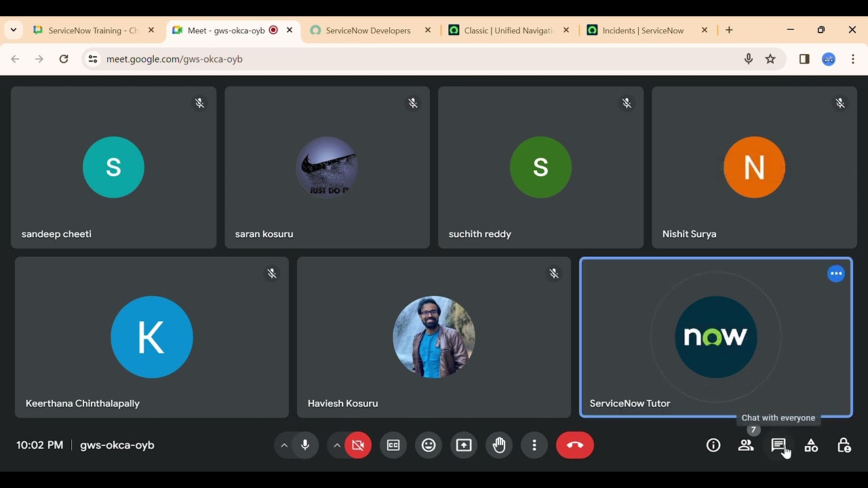Image resolution: width=868 pixels, height=488 pixels.
Task: Toggle closed captions
Action: (x=393, y=445)
